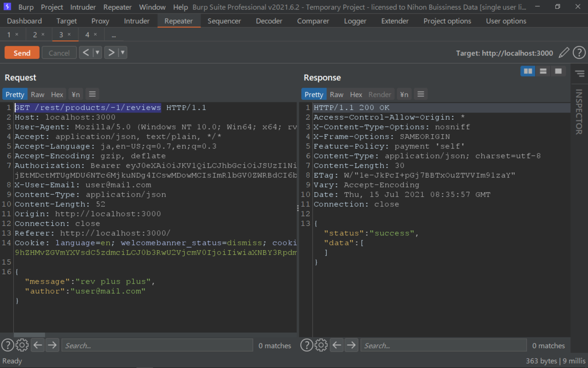This screenshot has height=368, width=588.
Task: Focus the response Search field
Action: [x=443, y=345]
